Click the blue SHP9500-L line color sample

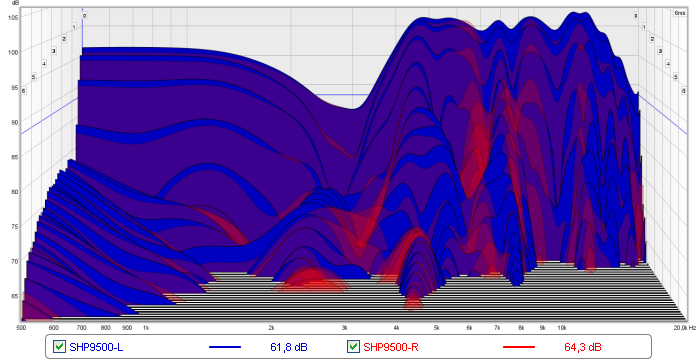click(224, 347)
